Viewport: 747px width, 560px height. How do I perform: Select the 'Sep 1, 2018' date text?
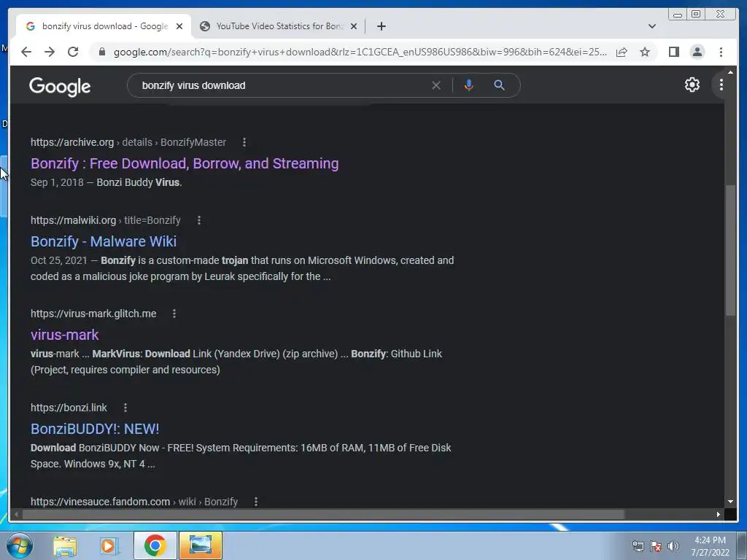coord(57,182)
